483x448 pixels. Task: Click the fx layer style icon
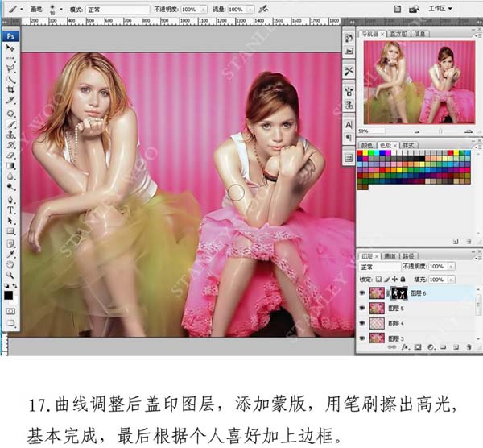click(406, 346)
